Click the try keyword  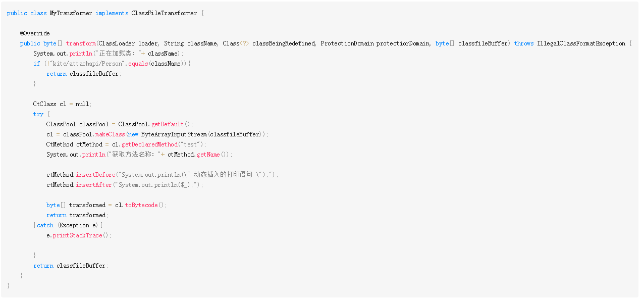coord(38,114)
